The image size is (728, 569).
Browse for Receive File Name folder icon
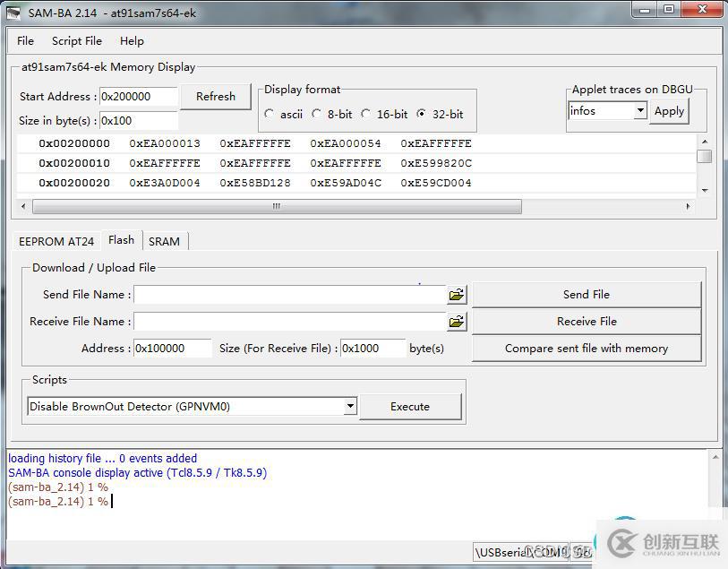(x=457, y=322)
